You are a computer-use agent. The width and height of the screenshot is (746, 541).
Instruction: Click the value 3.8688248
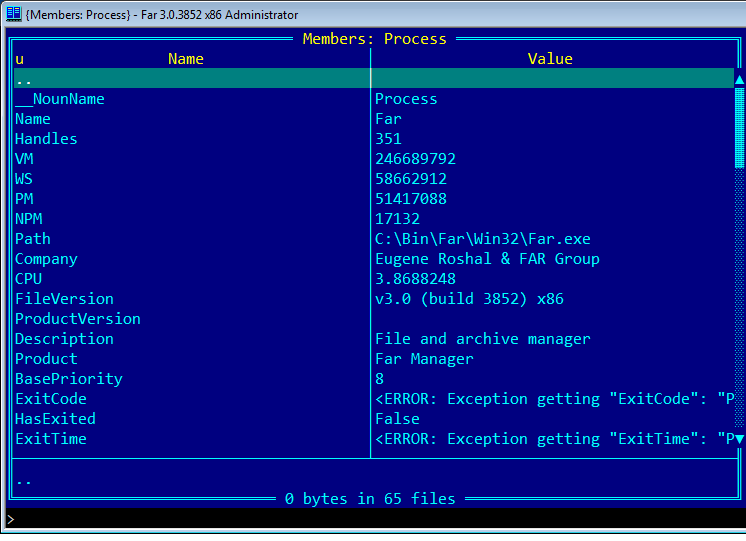(x=415, y=279)
